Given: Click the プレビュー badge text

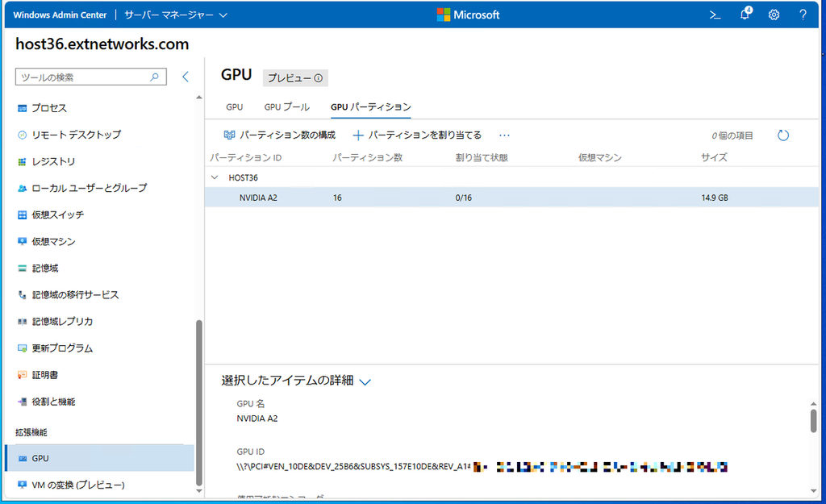Looking at the screenshot, I should click(290, 78).
